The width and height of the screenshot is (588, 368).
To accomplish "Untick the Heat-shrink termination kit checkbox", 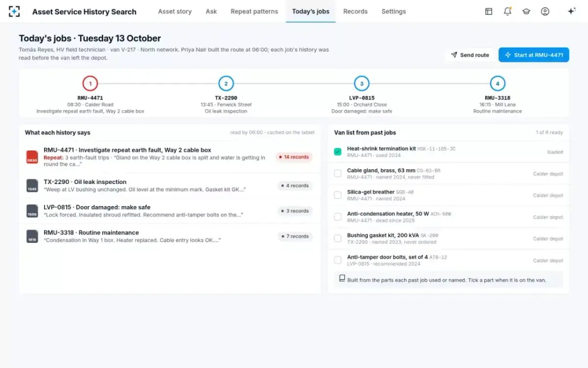I will pos(338,152).
